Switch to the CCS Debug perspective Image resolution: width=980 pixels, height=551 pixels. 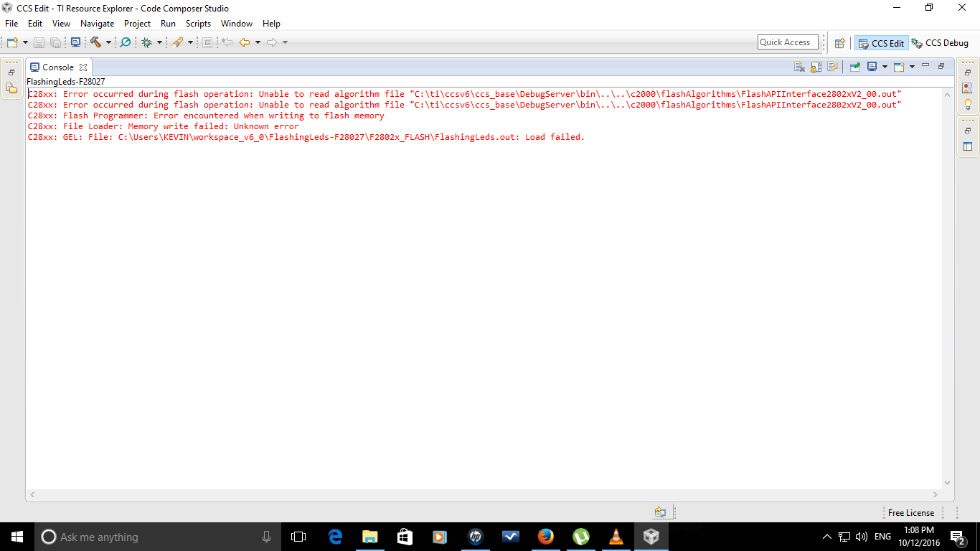[x=940, y=43]
